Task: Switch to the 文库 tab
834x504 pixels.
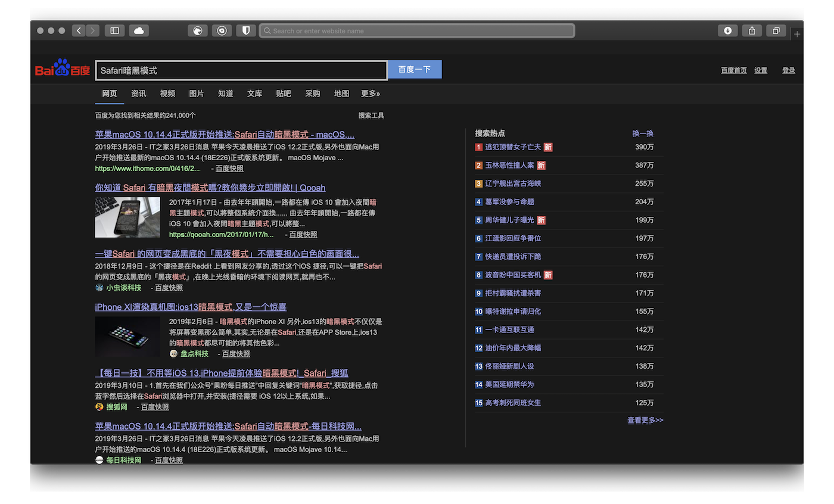Action: tap(254, 94)
